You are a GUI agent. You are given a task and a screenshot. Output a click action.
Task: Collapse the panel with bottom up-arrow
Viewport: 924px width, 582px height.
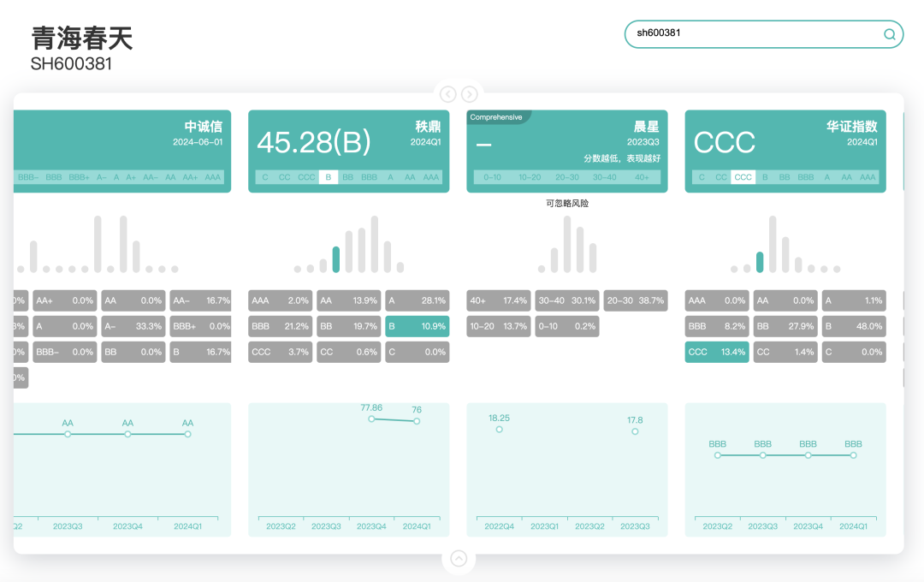pyautogui.click(x=459, y=558)
